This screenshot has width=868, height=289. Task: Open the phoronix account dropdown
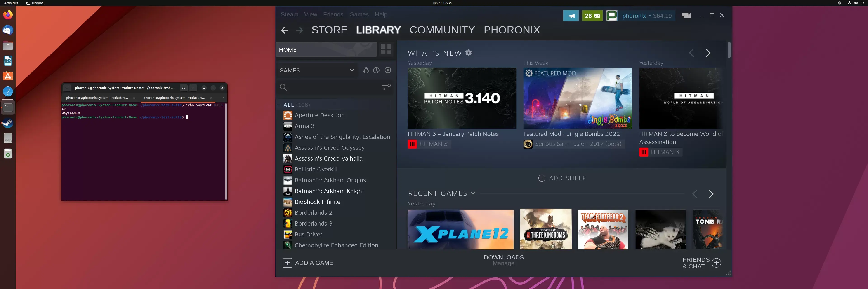tap(637, 16)
